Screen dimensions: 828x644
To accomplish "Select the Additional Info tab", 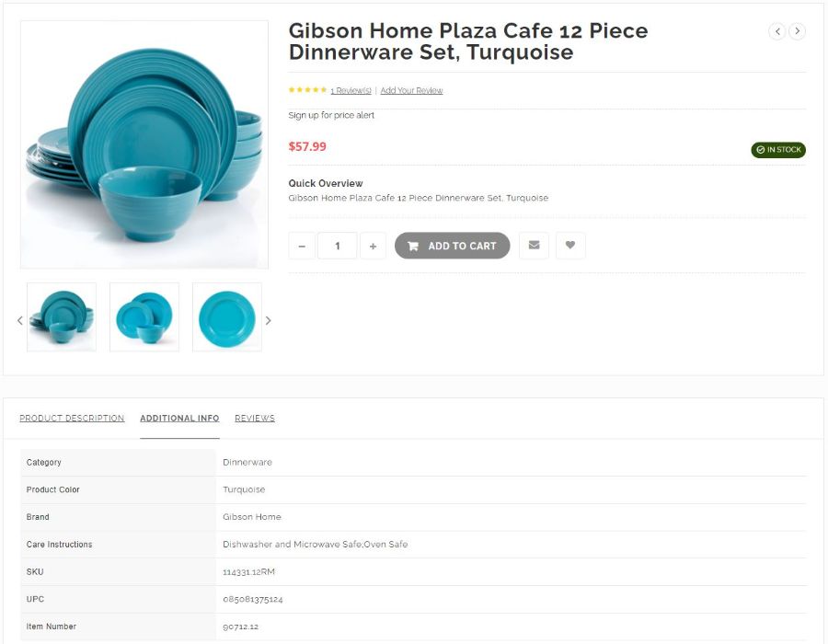I will pyautogui.click(x=179, y=418).
